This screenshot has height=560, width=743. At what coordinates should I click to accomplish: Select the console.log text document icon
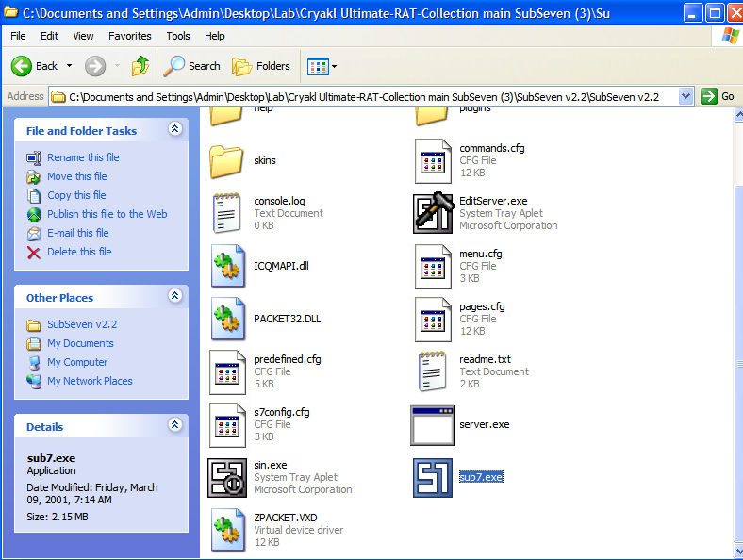tap(228, 213)
